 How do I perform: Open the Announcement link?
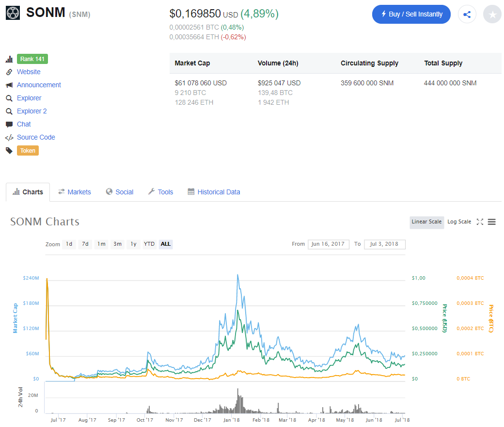[x=39, y=85]
